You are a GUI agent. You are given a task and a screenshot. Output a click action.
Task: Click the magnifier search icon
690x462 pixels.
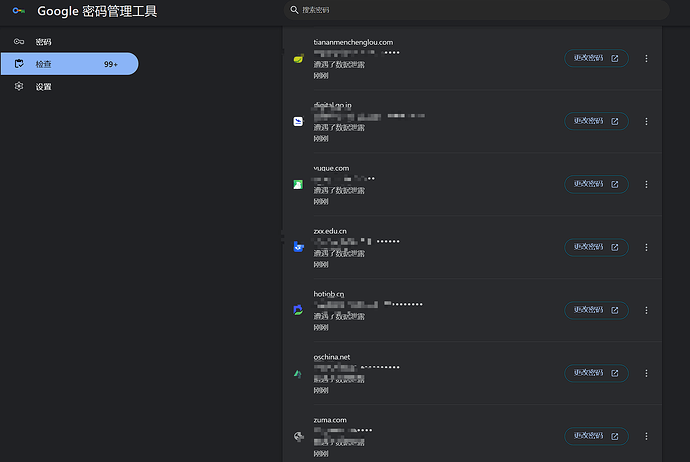pyautogui.click(x=294, y=10)
